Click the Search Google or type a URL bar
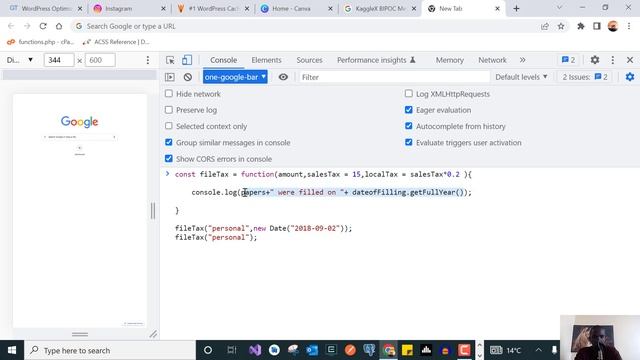 coord(306,26)
